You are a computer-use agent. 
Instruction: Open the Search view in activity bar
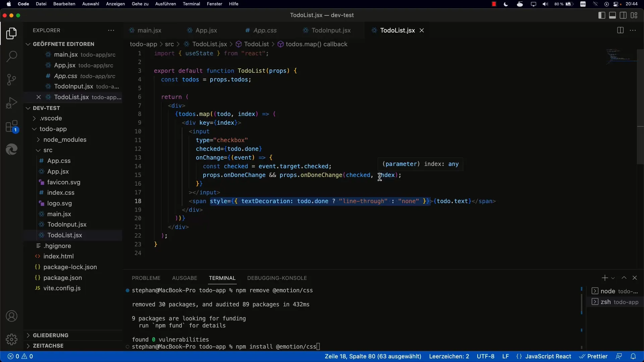pos(11,56)
